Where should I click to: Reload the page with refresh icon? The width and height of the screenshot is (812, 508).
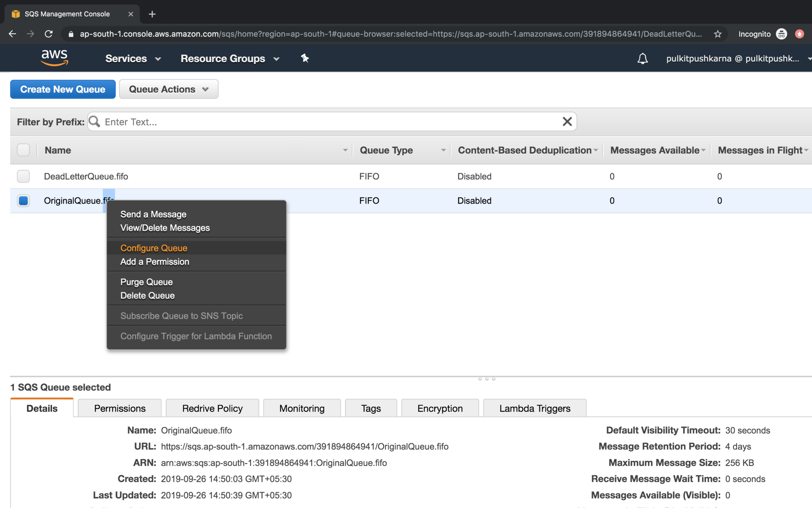[x=49, y=34]
